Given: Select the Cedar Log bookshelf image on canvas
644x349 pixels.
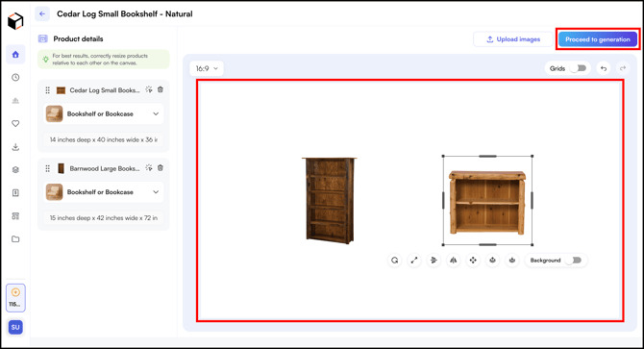Looking at the screenshot, I should [487, 203].
